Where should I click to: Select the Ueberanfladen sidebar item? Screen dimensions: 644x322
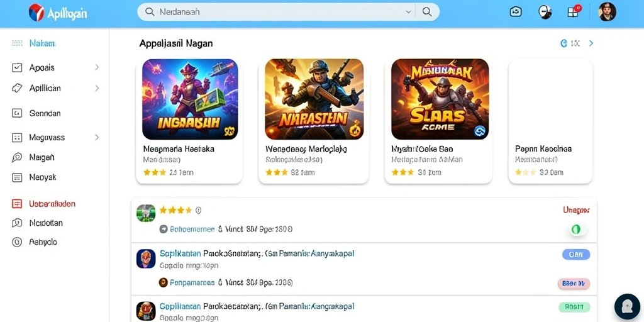pyautogui.click(x=44, y=204)
